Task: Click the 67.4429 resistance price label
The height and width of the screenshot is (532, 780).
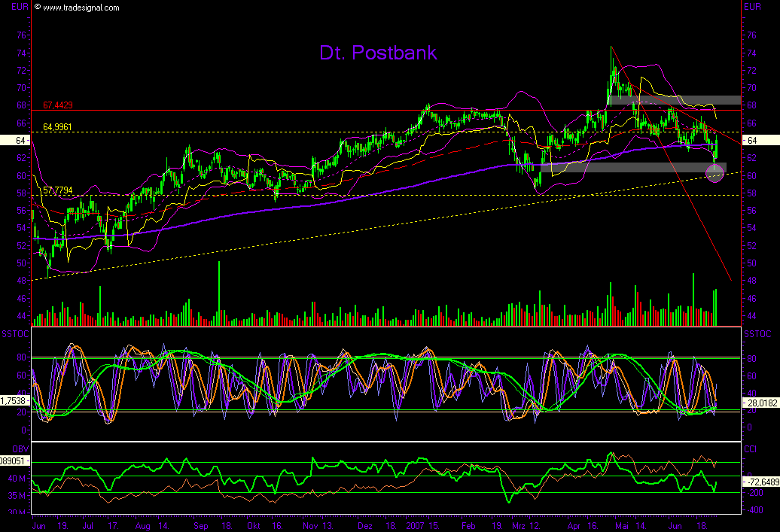Action: pos(58,105)
